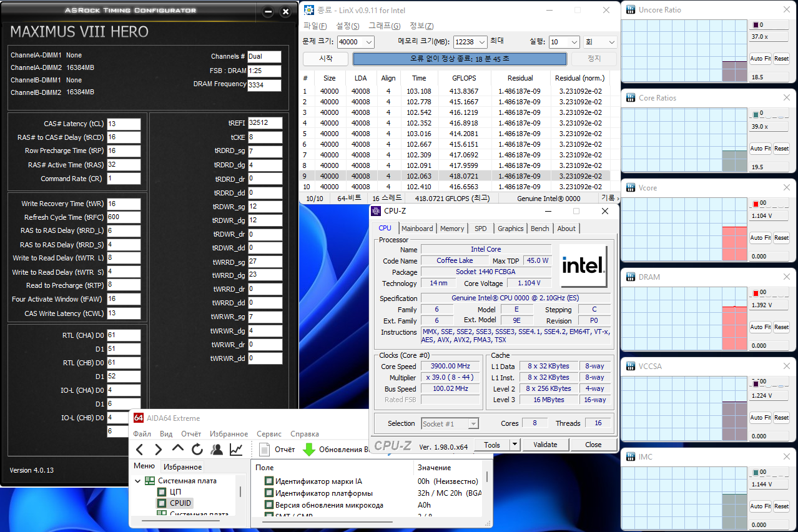
Task: Click the Validate button in CPU-Z
Action: click(x=545, y=445)
